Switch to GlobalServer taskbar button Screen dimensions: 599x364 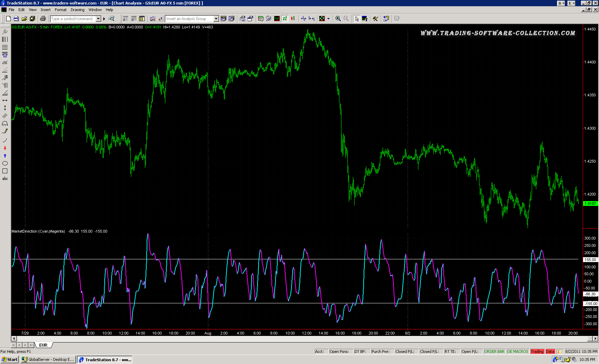click(48, 359)
